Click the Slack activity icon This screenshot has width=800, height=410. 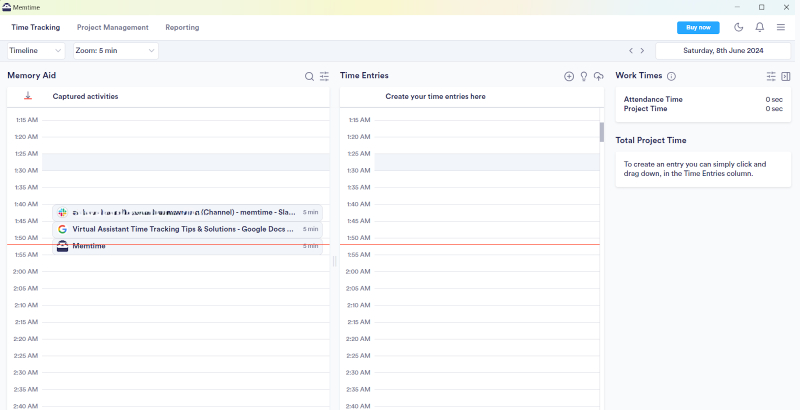click(62, 212)
